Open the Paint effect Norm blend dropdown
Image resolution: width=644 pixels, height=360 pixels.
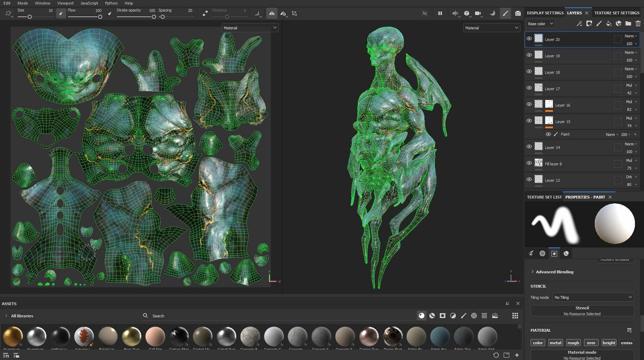click(612, 135)
